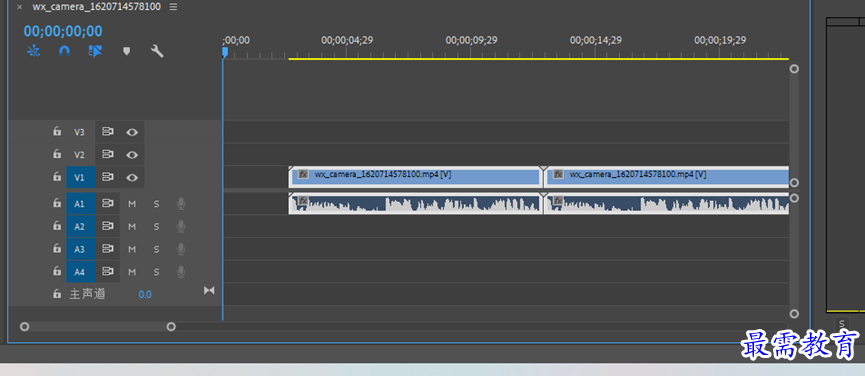This screenshot has width=865, height=376.
Task: Mute track A1
Action: coord(132,204)
